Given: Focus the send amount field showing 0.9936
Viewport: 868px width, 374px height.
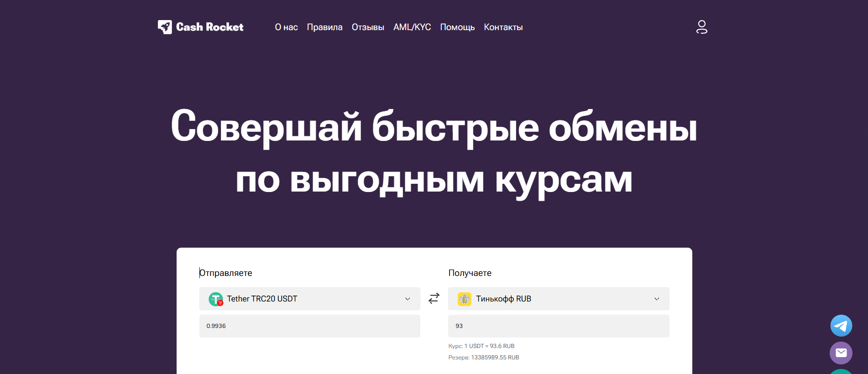Looking at the screenshot, I should tap(309, 326).
